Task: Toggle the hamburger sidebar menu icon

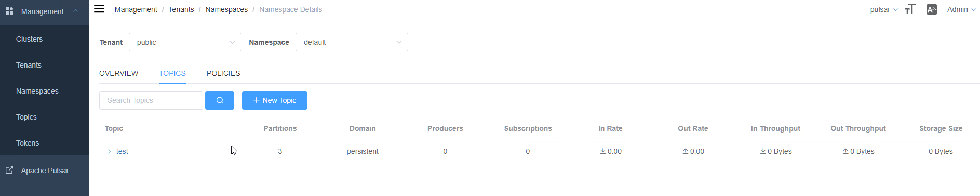Action: (99, 9)
